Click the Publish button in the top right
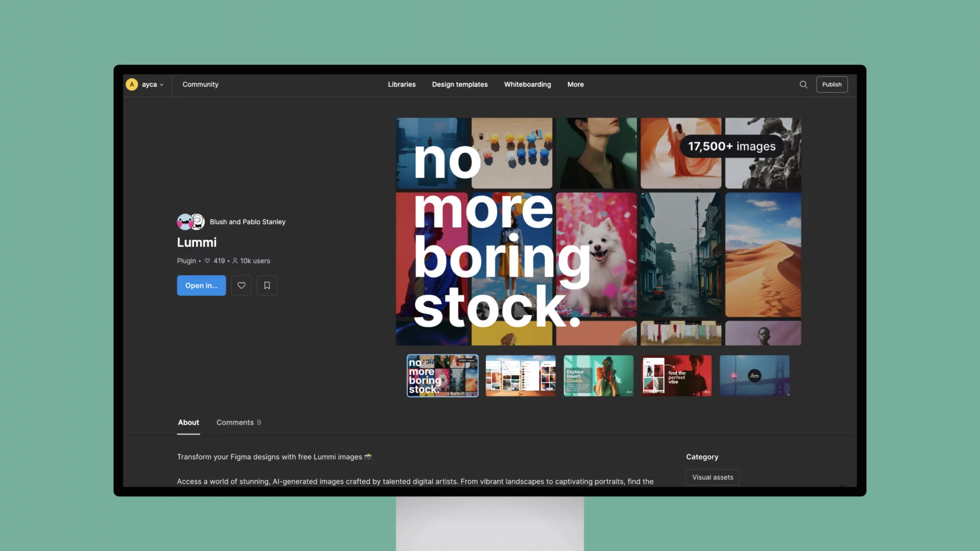 click(x=831, y=84)
